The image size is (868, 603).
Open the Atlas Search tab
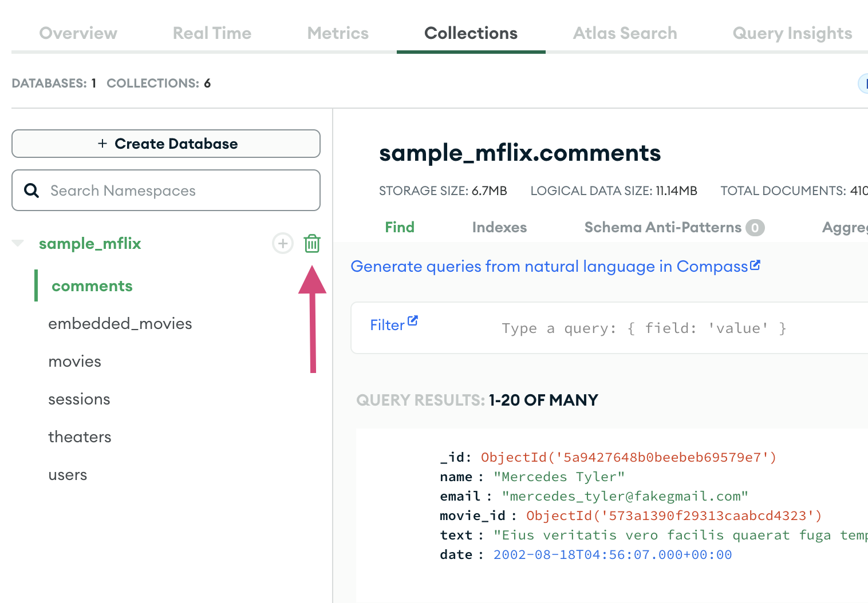pos(625,33)
